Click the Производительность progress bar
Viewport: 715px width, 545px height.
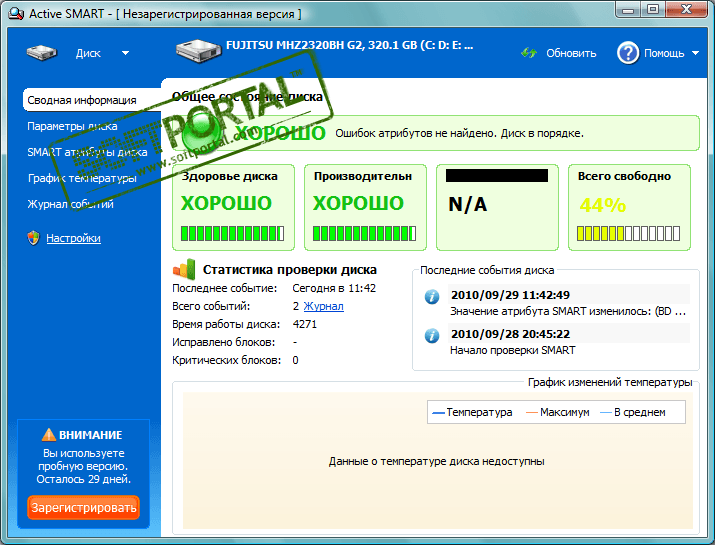point(364,234)
